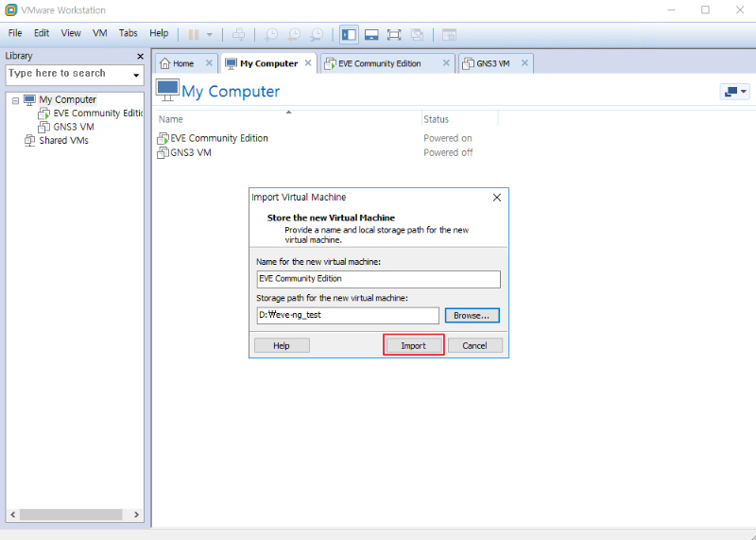Viewport: 756px width, 540px height.
Task: Click the Unity mode toolbar icon
Action: (417, 34)
